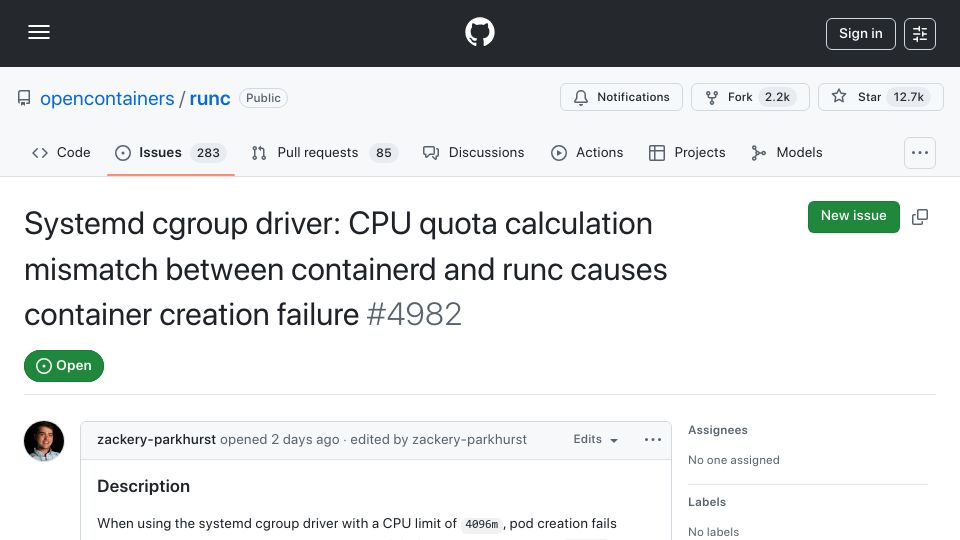Copy the issue link icon

(x=920, y=217)
